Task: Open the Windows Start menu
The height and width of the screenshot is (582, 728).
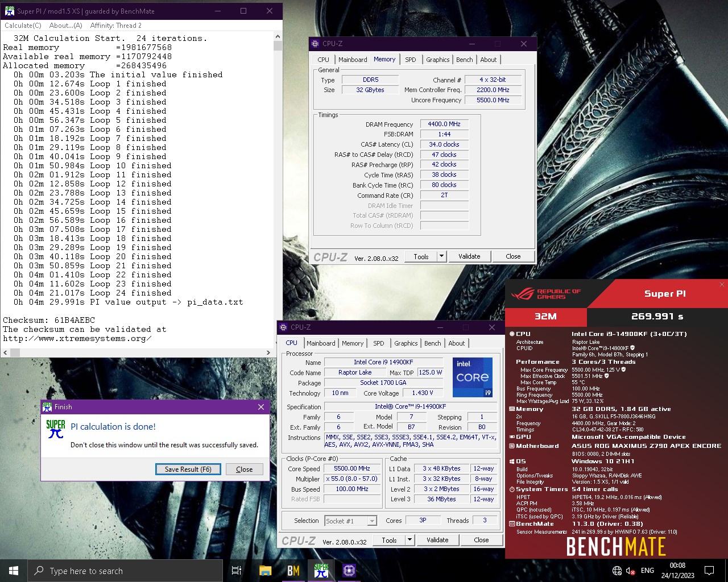Action: point(14,571)
